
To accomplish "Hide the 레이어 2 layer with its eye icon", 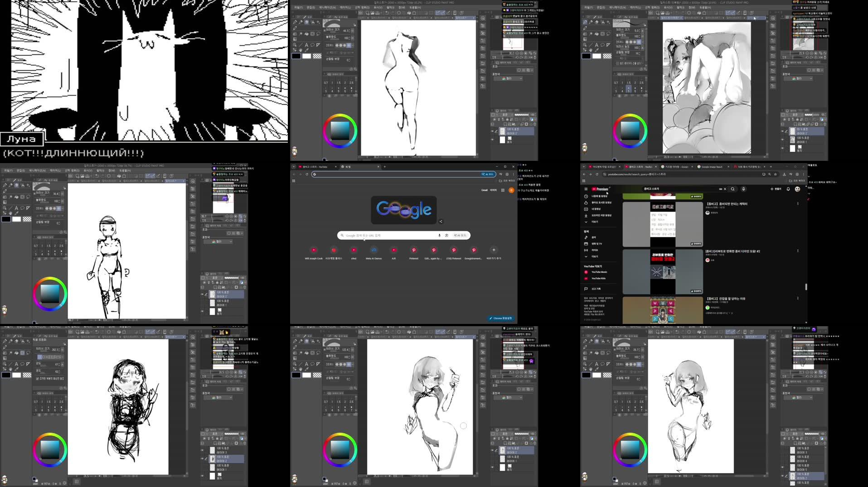I will 493,449.
